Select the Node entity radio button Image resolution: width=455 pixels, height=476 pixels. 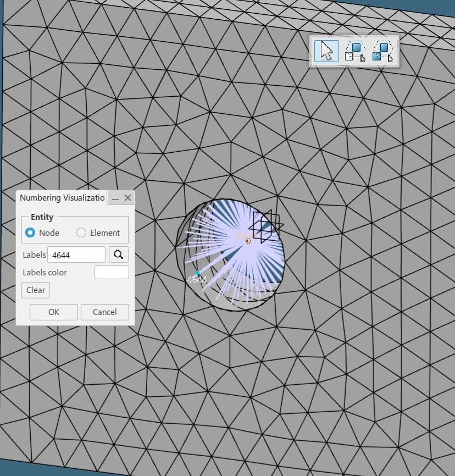tap(30, 233)
